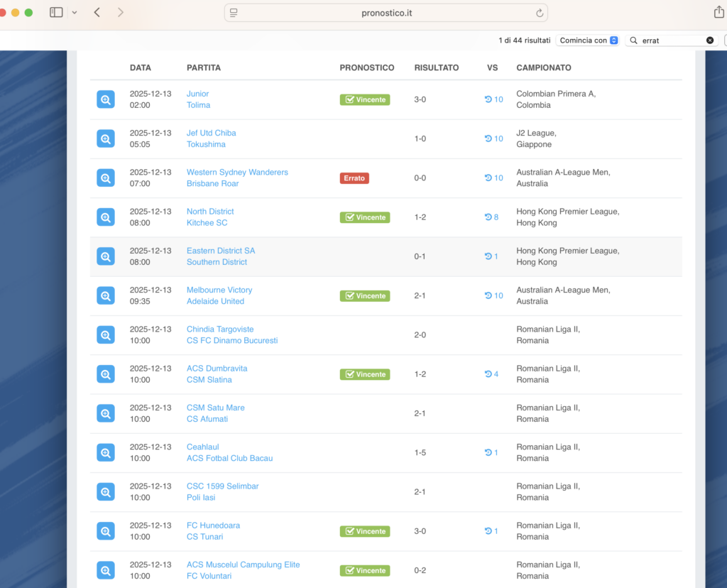
Task: Click magnifier icon for Junior vs Tolima row
Action: pos(106,99)
